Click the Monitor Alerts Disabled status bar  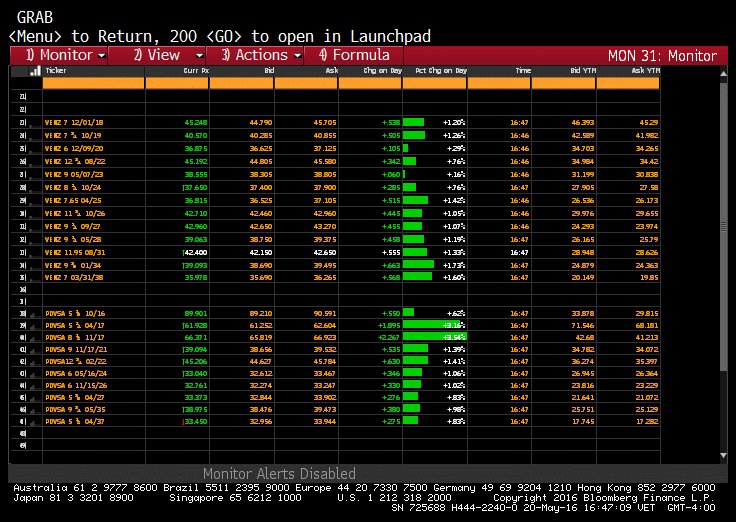point(279,473)
